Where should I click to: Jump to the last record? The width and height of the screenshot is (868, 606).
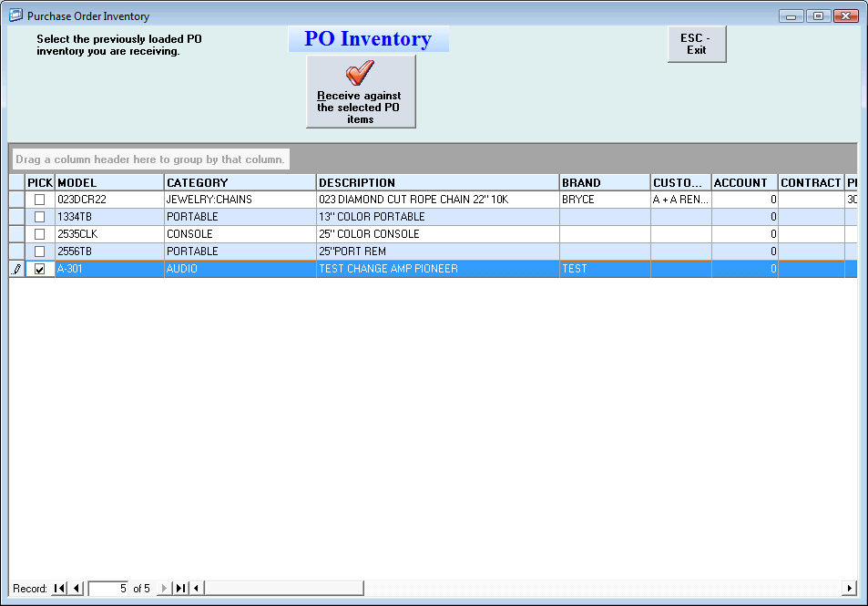click(180, 589)
